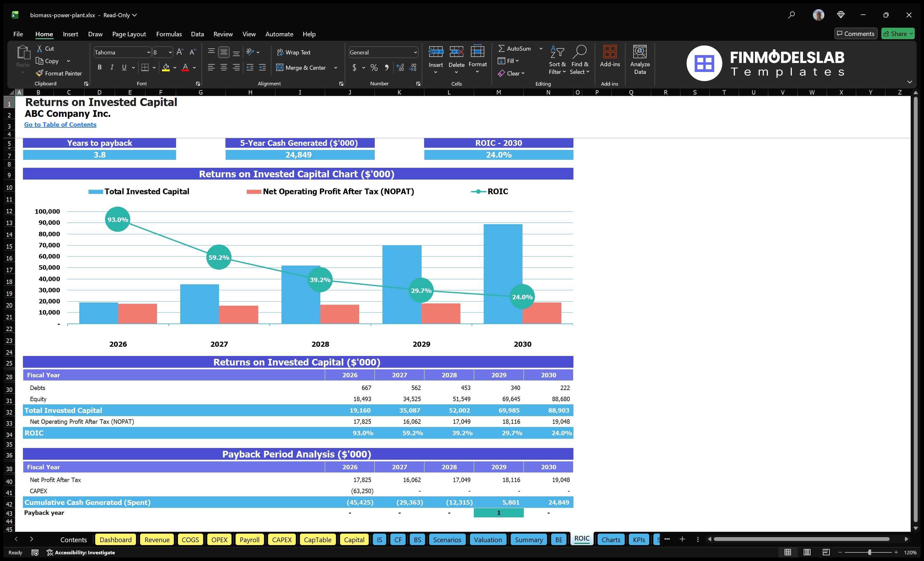
Task: Apply Percent Style to cells
Action: pyautogui.click(x=373, y=67)
